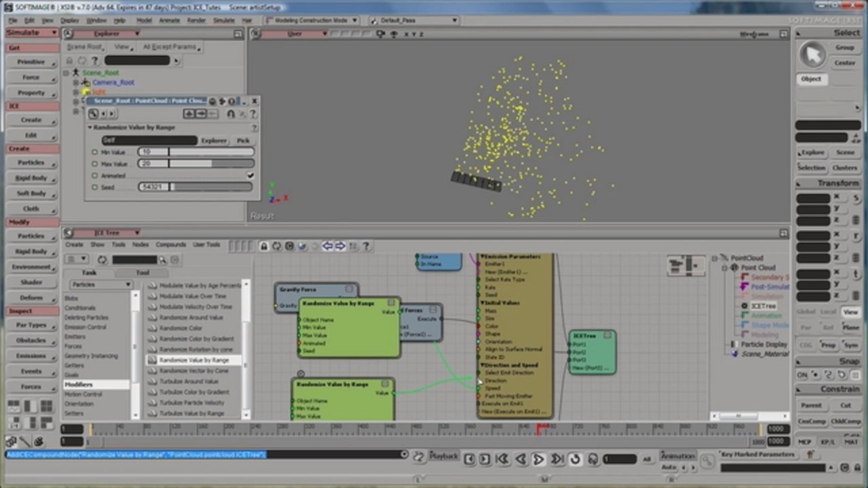The image size is (868, 488).
Task: Select Turbulize Around Value in the compound list
Action: [189, 381]
